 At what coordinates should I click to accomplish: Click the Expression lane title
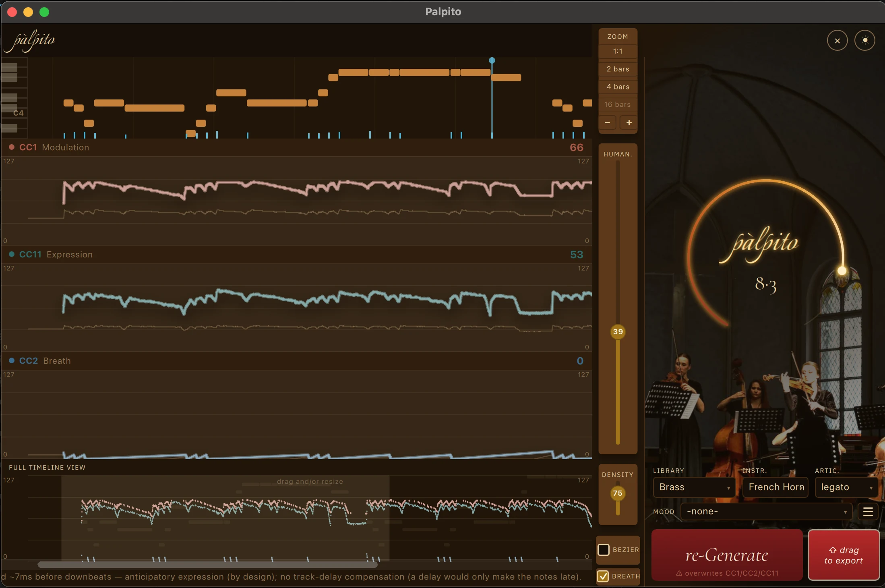tap(70, 255)
